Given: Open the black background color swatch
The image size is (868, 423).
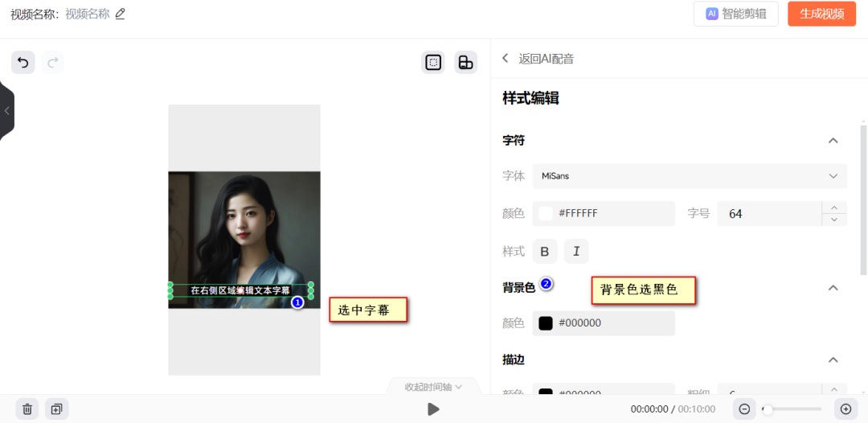Looking at the screenshot, I should click(546, 323).
